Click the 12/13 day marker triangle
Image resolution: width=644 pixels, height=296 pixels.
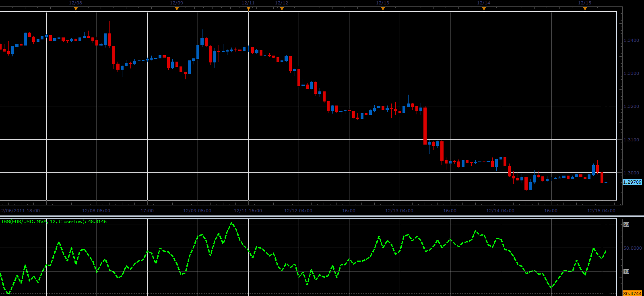click(383, 10)
